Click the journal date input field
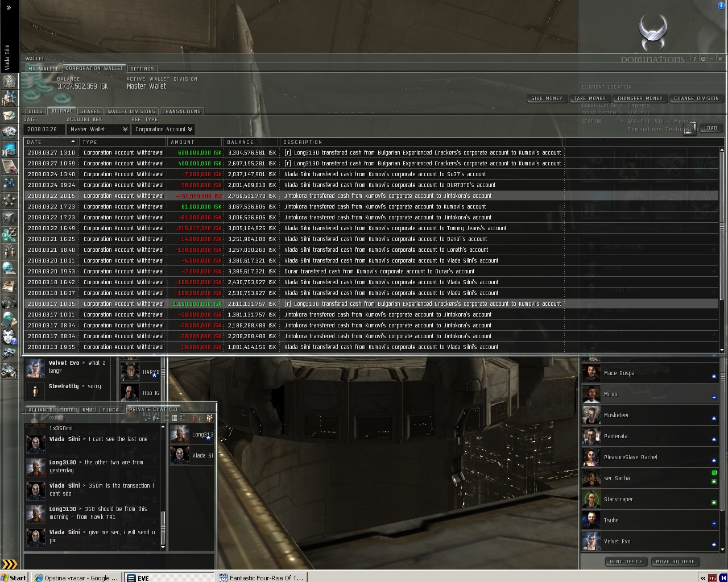This screenshot has height=582, width=728. pos(44,130)
